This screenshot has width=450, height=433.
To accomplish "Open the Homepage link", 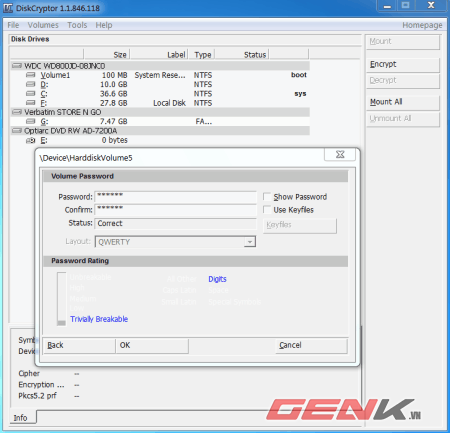I will pyautogui.click(x=422, y=25).
